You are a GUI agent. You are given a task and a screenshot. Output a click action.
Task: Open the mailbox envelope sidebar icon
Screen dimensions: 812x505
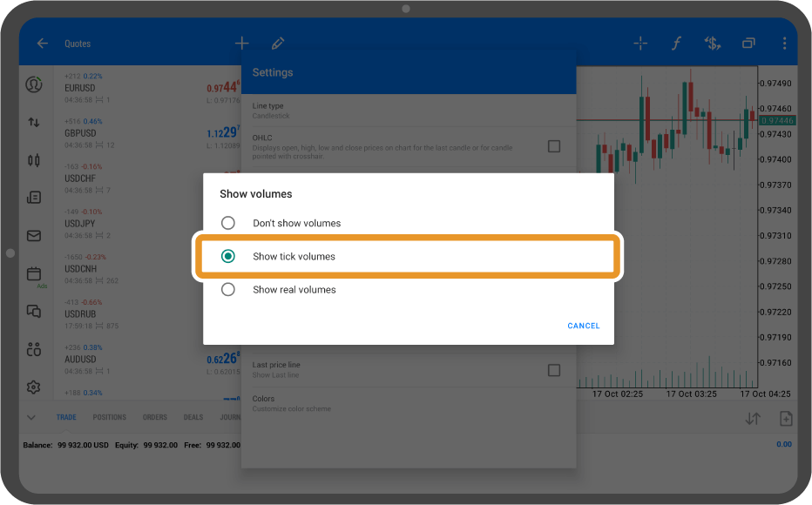point(34,236)
